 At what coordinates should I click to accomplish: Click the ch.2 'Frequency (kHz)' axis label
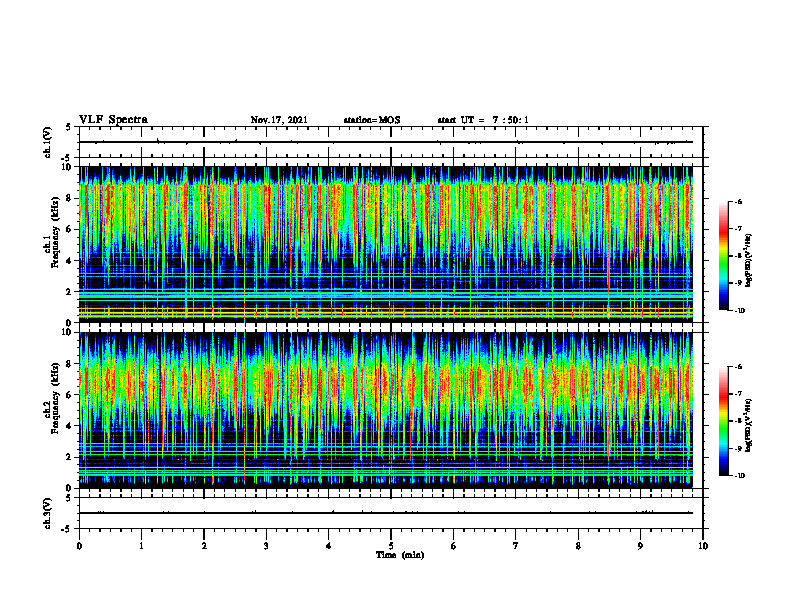pos(55,398)
